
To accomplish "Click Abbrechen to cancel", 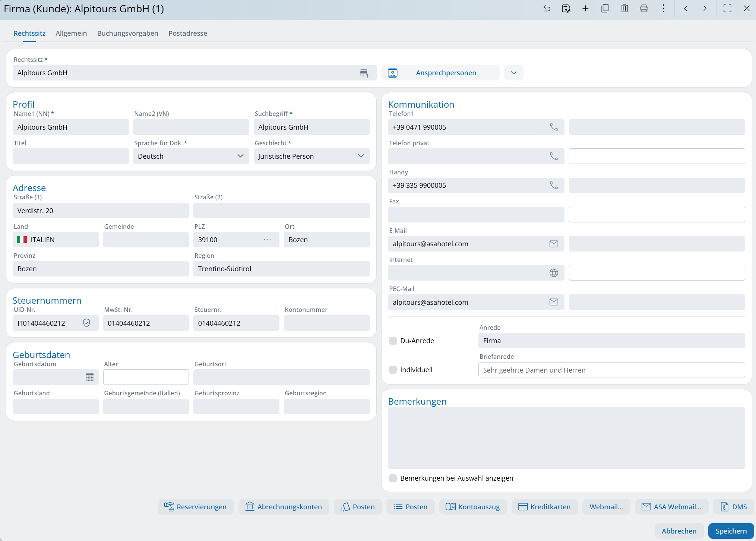I will (x=679, y=531).
